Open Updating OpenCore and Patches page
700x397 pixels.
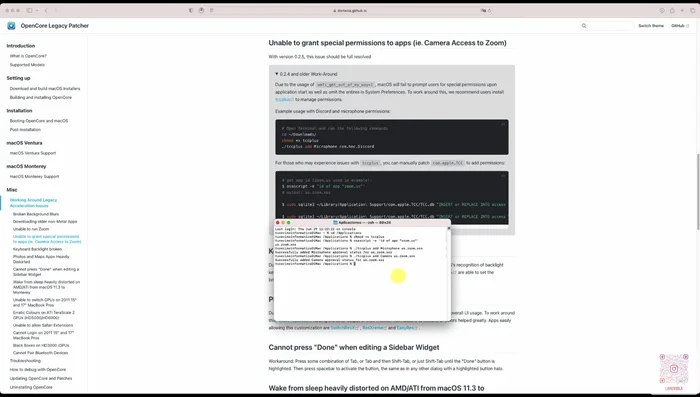(x=41, y=379)
